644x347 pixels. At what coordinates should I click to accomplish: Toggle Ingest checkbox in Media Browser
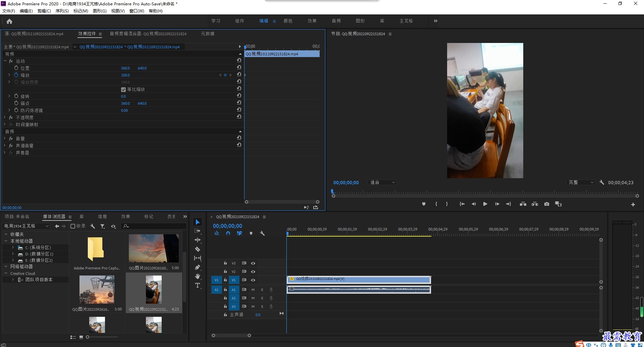(73, 226)
